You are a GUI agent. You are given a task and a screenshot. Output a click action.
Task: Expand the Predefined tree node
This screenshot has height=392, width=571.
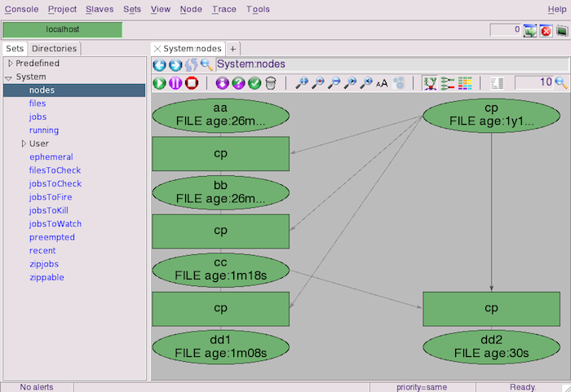click(x=9, y=64)
